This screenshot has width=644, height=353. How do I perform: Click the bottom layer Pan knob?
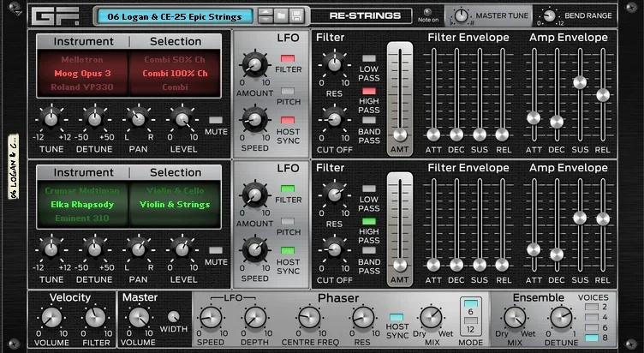click(139, 249)
